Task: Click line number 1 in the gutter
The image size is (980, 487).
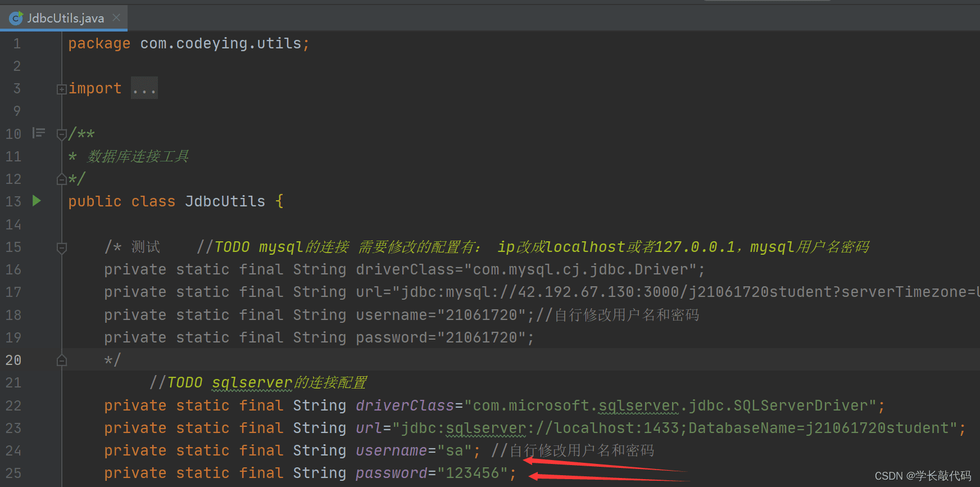Action: click(x=17, y=44)
